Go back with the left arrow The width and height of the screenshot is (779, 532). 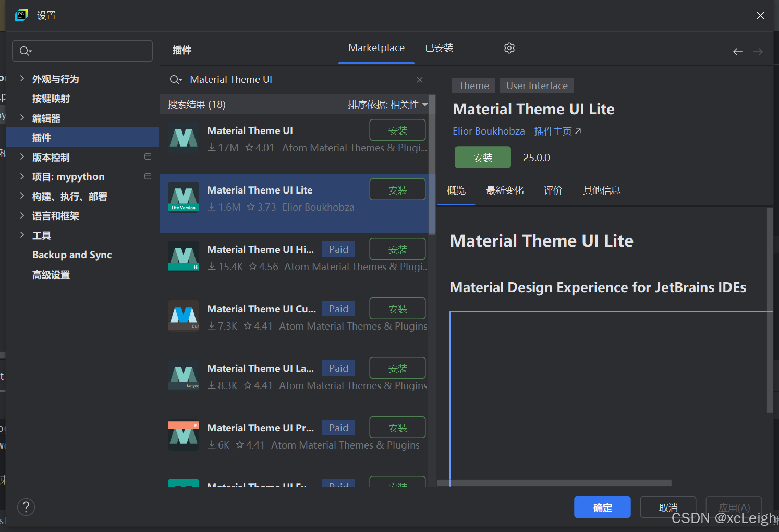(x=737, y=52)
